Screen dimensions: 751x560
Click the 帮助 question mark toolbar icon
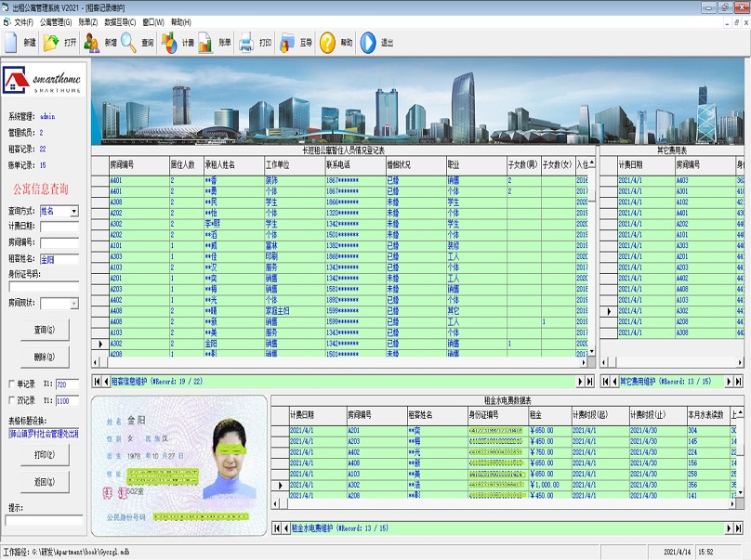[x=327, y=43]
